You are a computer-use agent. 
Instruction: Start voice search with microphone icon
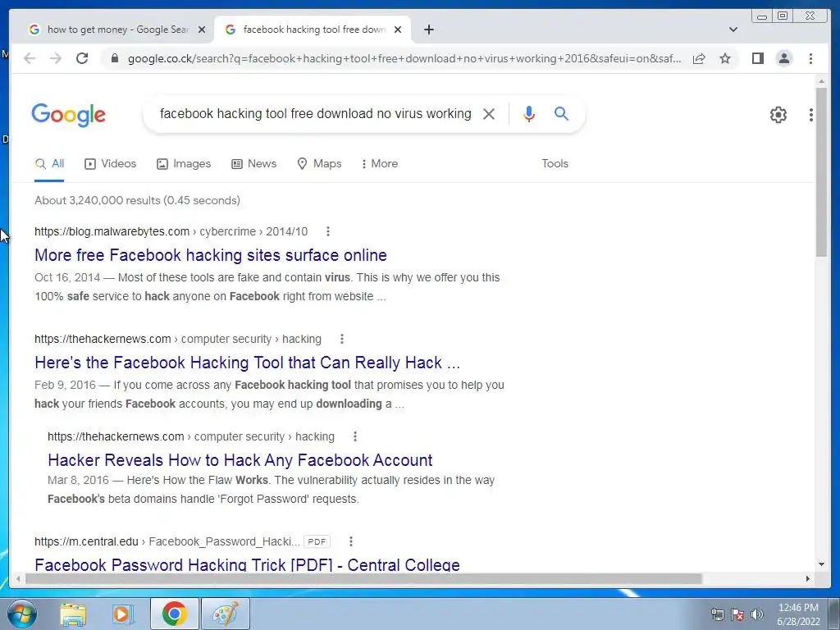tap(529, 113)
